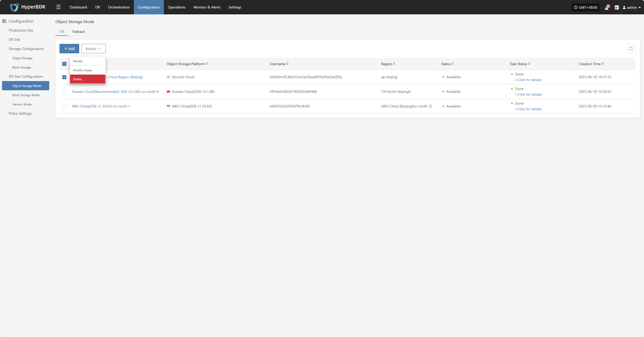Open the Operations menu

pyautogui.click(x=176, y=7)
